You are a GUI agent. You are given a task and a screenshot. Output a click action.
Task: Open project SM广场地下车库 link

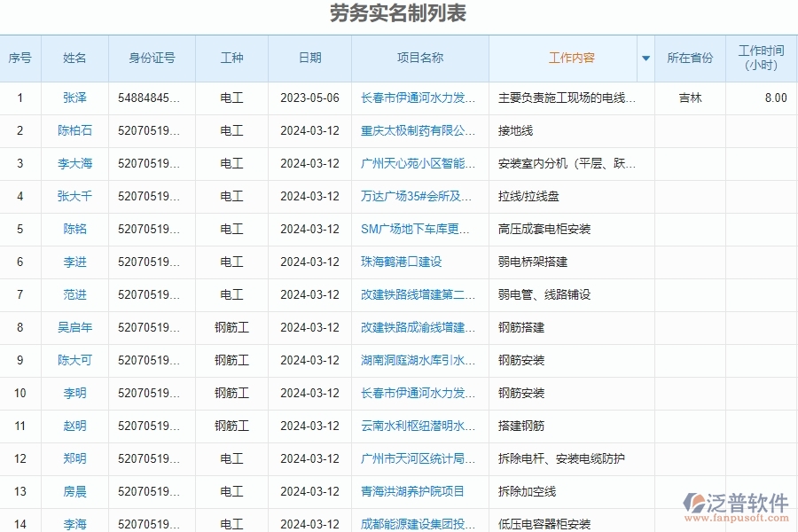tap(414, 229)
